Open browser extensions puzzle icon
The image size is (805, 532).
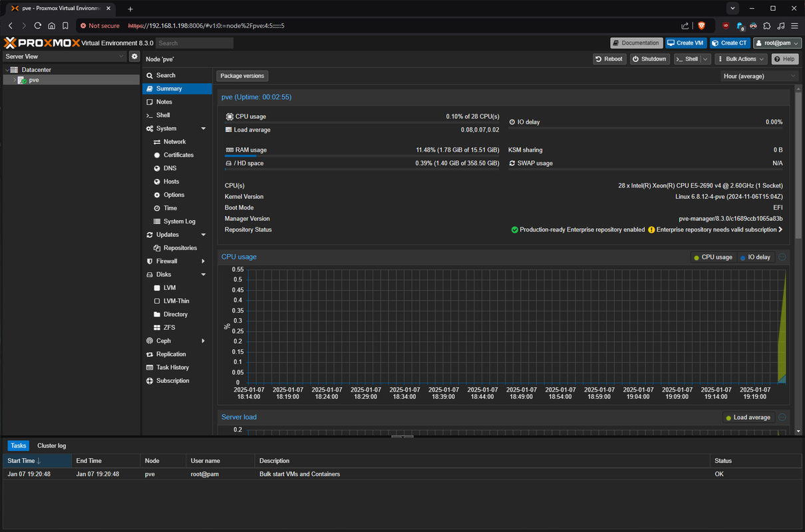click(x=767, y=25)
